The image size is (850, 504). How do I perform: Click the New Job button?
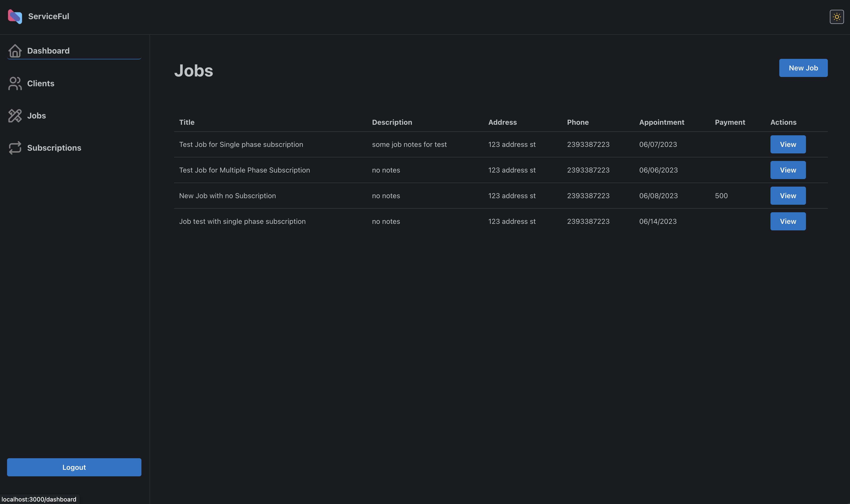(x=803, y=68)
